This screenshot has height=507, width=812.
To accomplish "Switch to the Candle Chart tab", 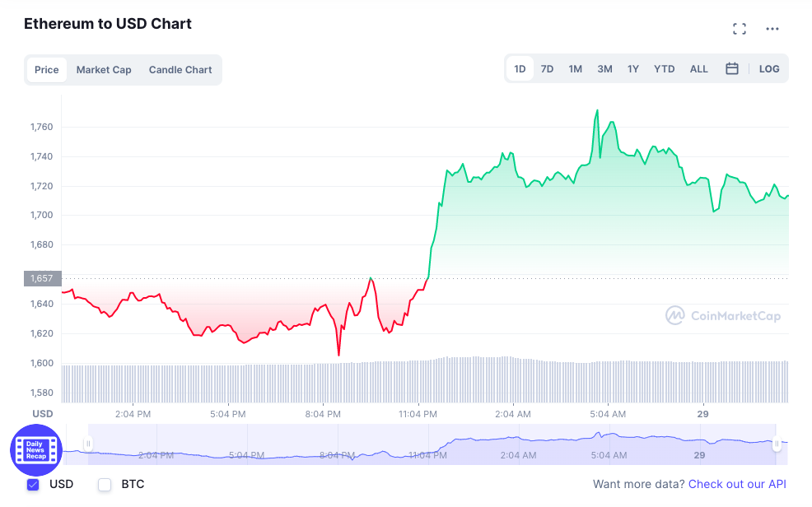I will click(x=180, y=70).
